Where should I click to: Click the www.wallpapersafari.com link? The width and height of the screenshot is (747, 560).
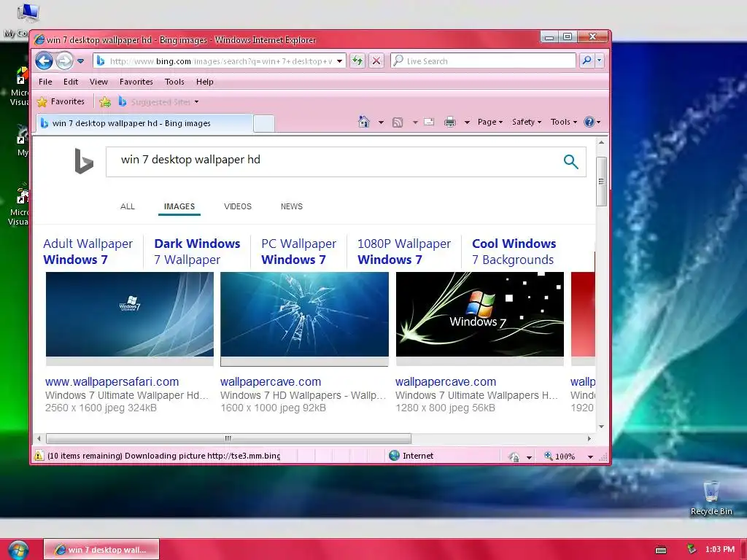click(x=112, y=381)
